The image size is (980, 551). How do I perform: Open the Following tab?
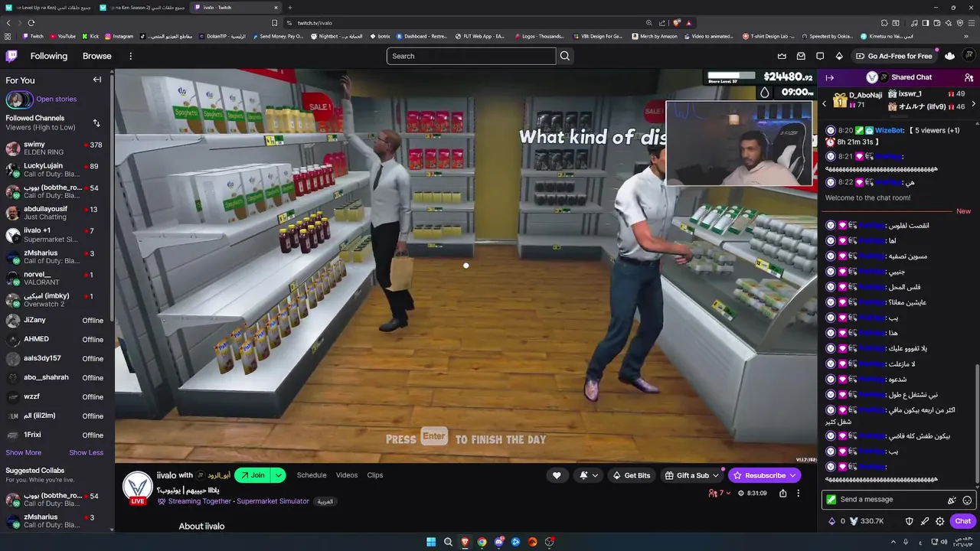[x=49, y=56]
